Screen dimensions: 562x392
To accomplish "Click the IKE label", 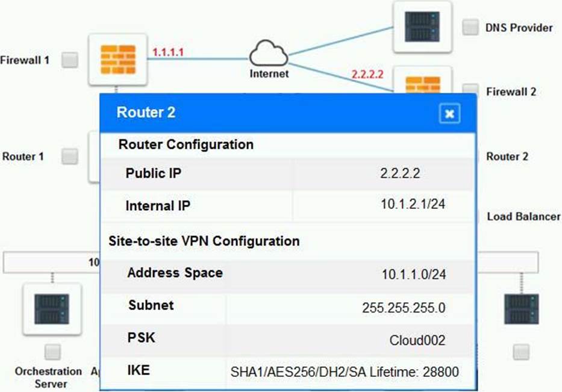I will (139, 370).
